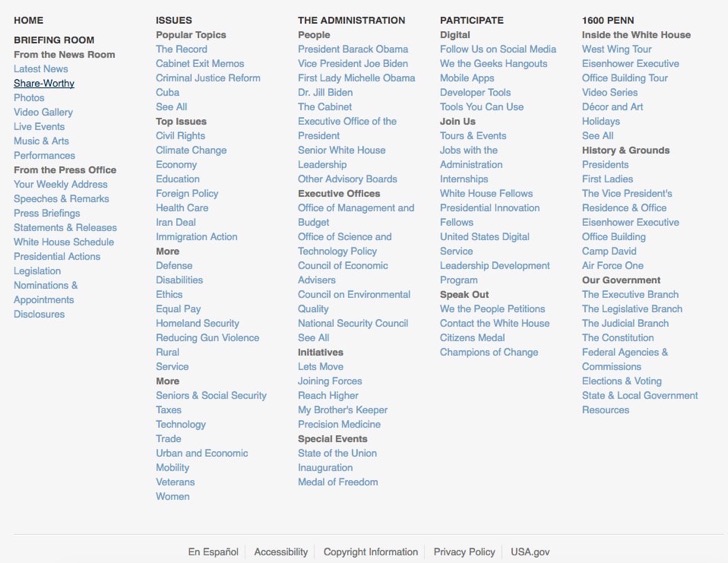The width and height of the screenshot is (728, 563).
Task: Open Press Briefings link
Action: point(47,214)
